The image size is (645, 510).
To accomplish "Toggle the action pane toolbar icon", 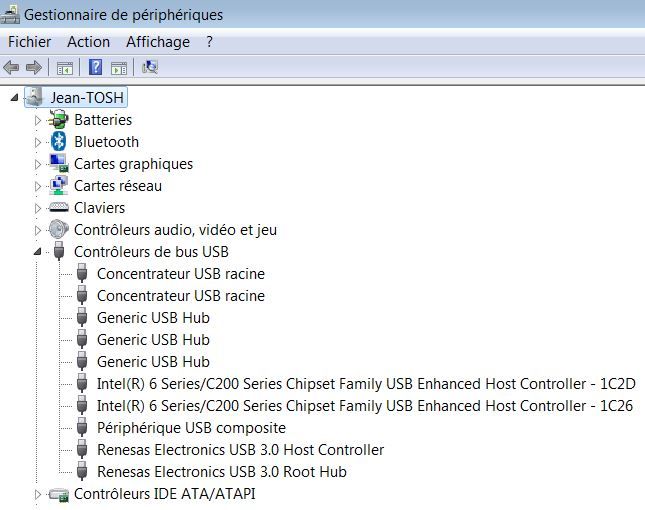I will 119,67.
